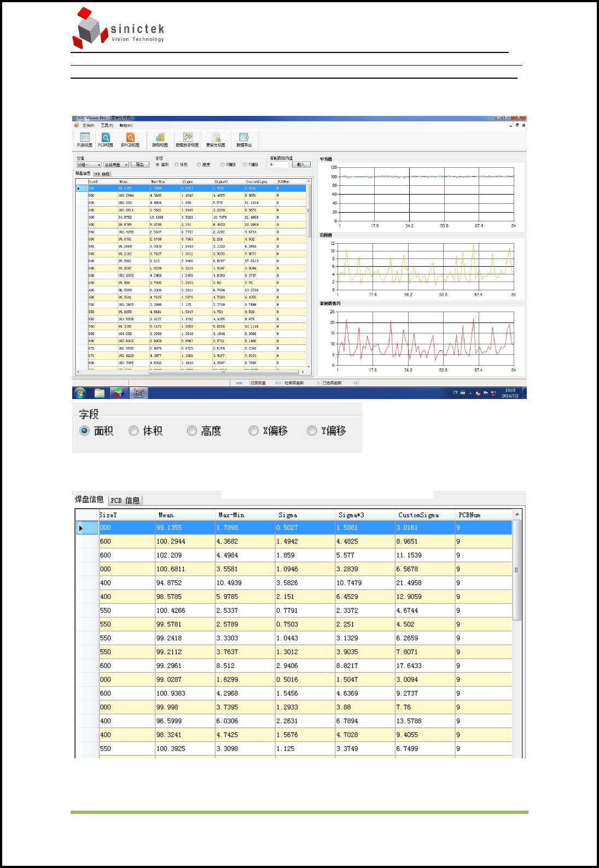The height and width of the screenshot is (868, 599).
Task: Open the 文件(F) menu
Action: (88, 126)
